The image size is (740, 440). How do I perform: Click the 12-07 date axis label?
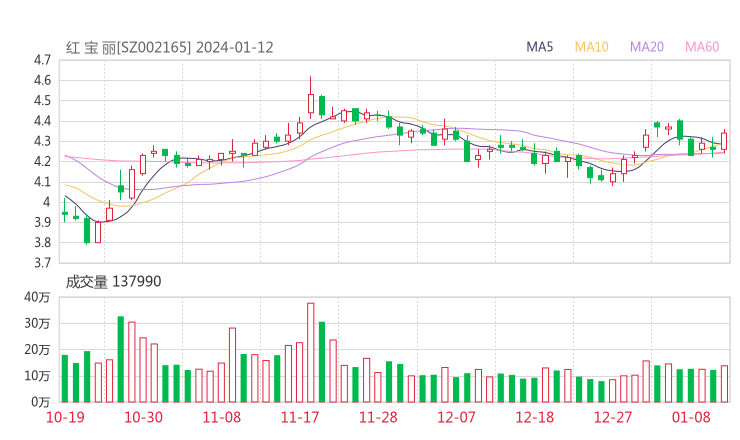pyautogui.click(x=456, y=417)
